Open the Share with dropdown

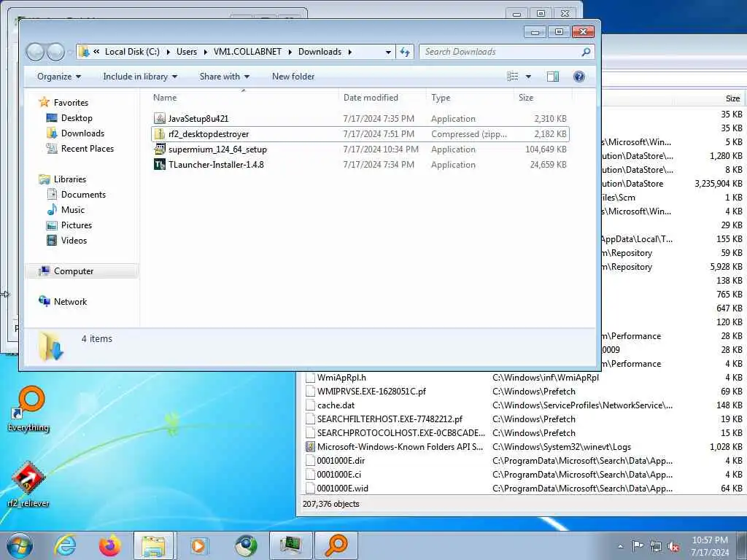(x=225, y=77)
